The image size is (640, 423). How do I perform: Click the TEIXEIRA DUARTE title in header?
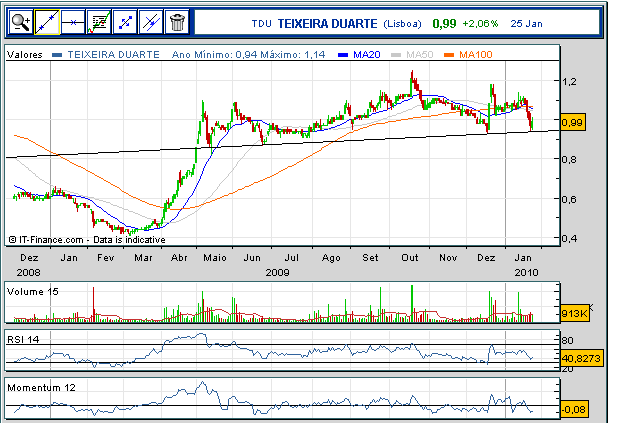pyautogui.click(x=327, y=24)
